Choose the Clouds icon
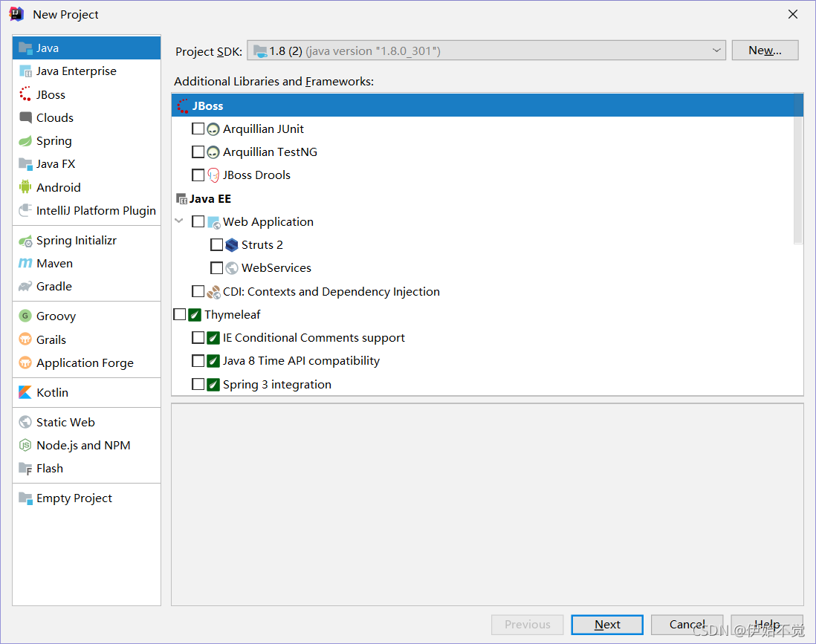Image resolution: width=816 pixels, height=644 pixels. pos(25,117)
